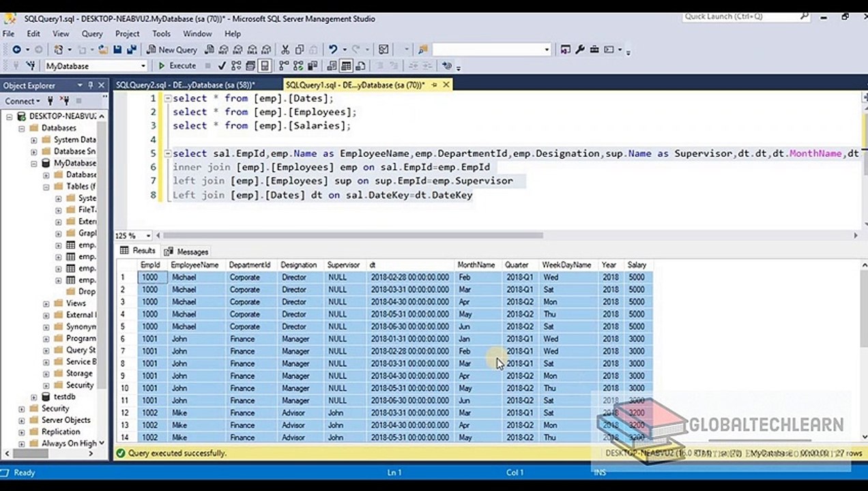Click the Cancel Executing Query stop icon
Viewport: 868px width, 491px height.
tap(207, 66)
